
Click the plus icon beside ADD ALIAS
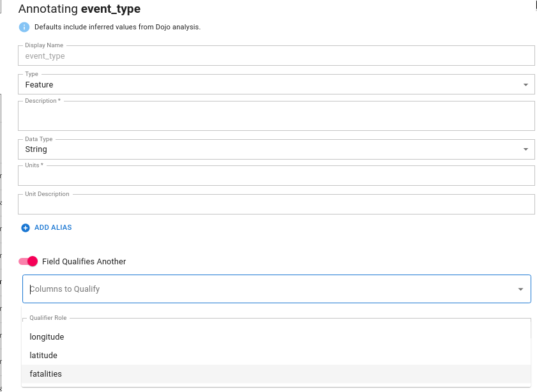(x=26, y=228)
